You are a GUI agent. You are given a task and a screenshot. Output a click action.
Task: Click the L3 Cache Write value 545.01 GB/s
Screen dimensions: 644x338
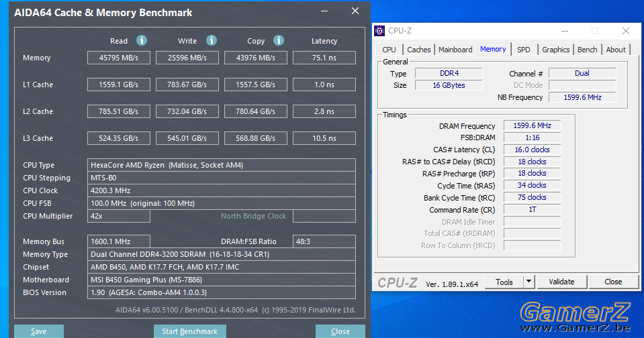click(187, 138)
